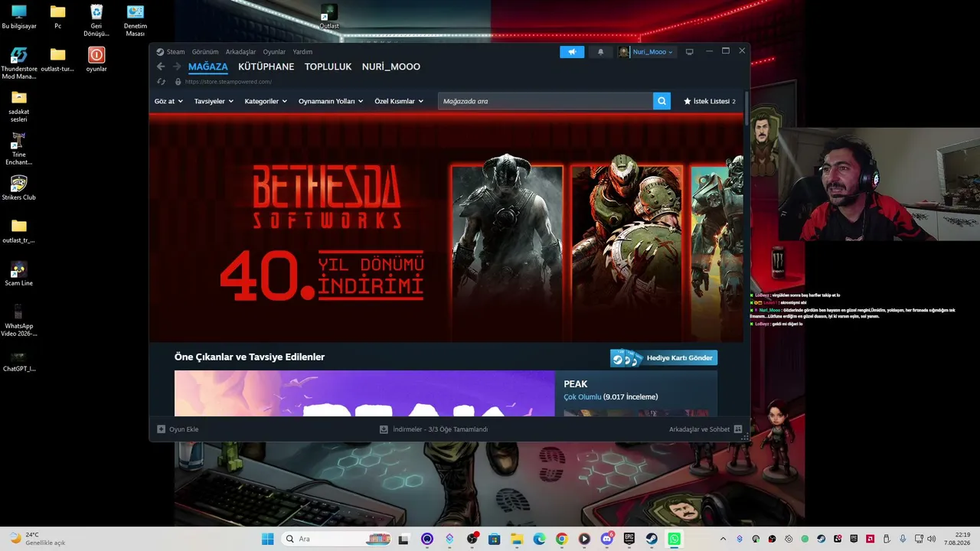Switch to the MAĞAZA tab
This screenshot has width=980, height=551.
[208, 67]
